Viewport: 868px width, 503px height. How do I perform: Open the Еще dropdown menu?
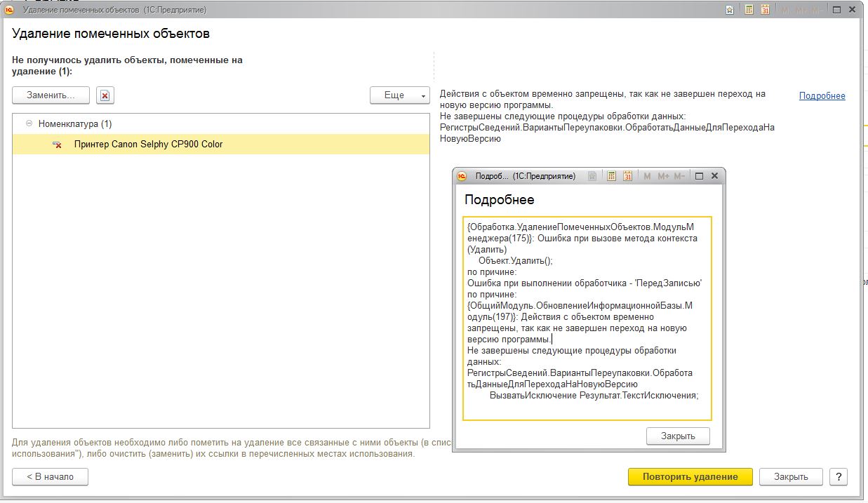399,95
